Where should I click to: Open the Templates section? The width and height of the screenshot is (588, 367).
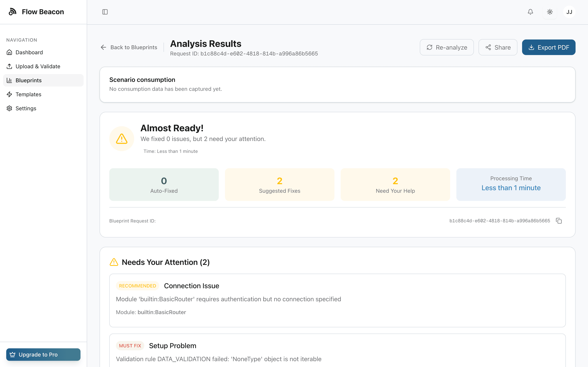coord(28,94)
